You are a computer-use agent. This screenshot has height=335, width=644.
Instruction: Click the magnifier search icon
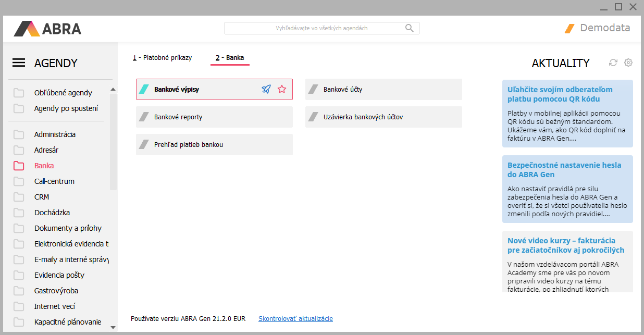click(x=410, y=28)
